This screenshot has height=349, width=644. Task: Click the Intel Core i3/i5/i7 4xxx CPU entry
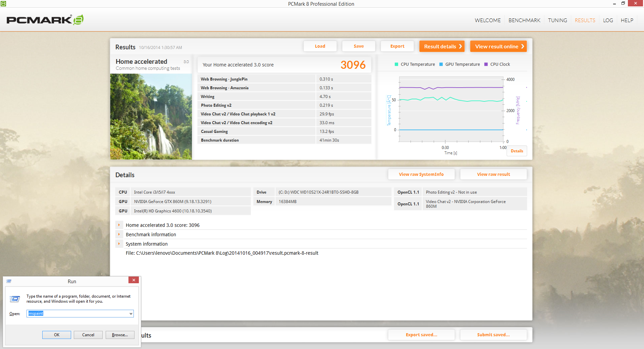(190, 192)
